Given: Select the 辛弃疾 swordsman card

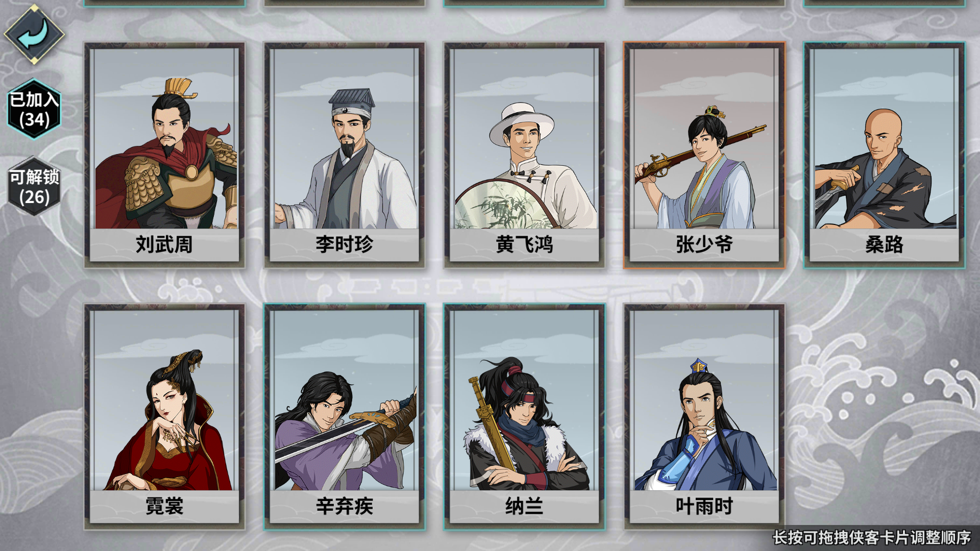Looking at the screenshot, I should tap(345, 417).
